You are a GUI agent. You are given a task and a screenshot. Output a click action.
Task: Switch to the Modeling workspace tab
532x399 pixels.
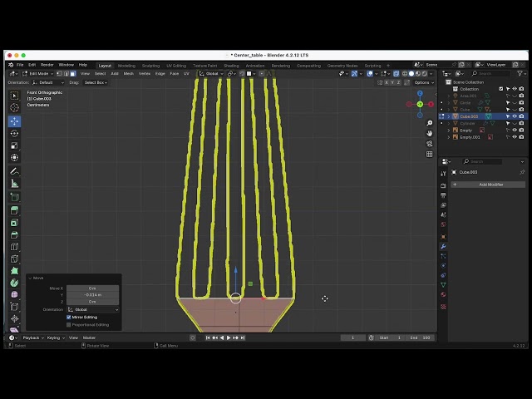(126, 66)
